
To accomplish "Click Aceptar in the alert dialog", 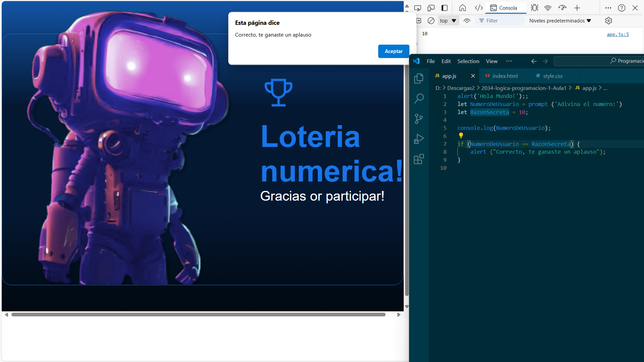I will [394, 51].
